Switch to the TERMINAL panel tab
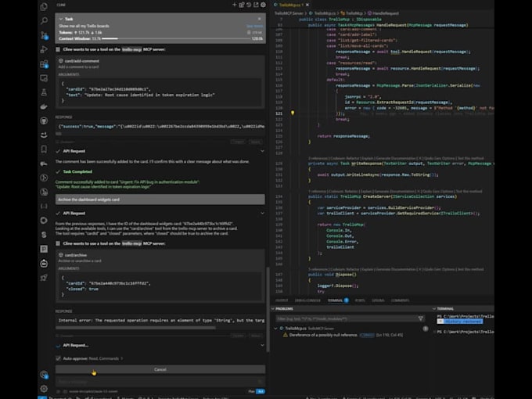The height and width of the screenshot is (399, 532). [x=335, y=300]
